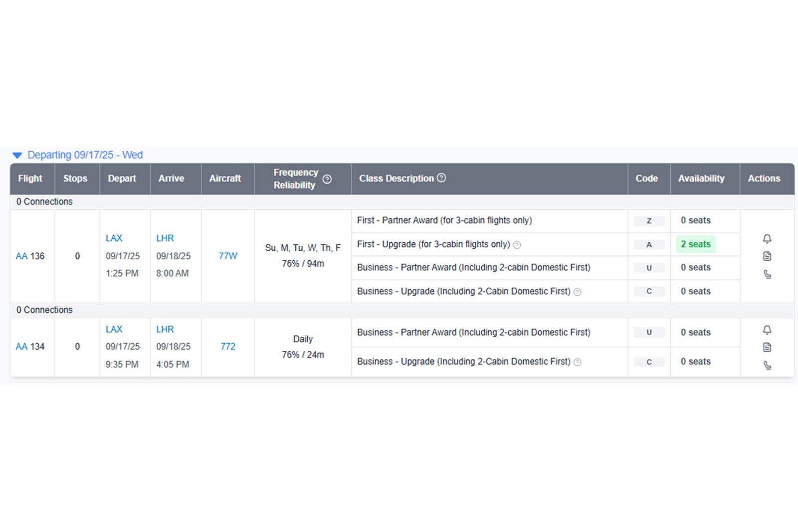Screen dimensions: 798x532
Task: Collapse the Departing 09/17/25 - Wed section
Action: point(17,156)
